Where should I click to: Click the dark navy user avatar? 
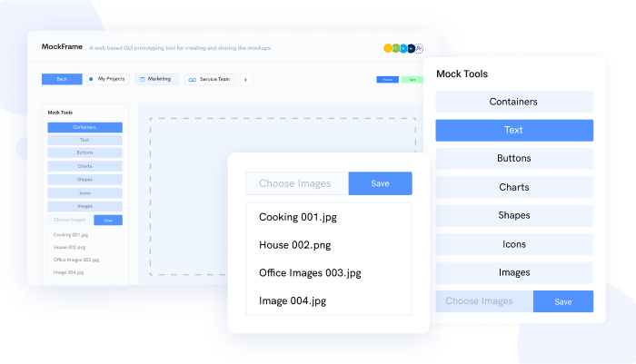[x=411, y=48]
